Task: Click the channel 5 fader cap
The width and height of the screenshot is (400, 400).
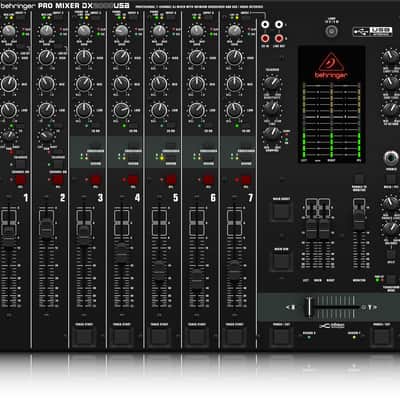Action: pos(159,271)
